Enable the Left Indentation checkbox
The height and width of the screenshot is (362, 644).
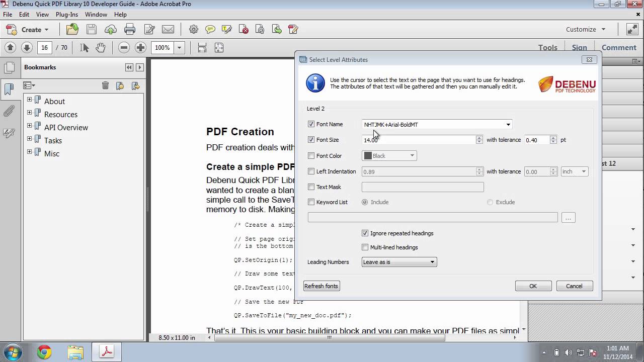coord(311,171)
